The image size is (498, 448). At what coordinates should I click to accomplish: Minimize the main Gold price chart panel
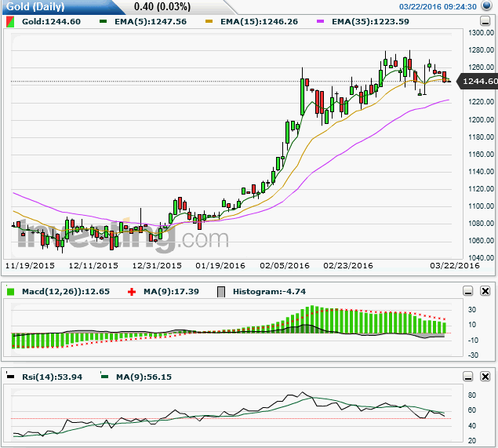pos(485,21)
